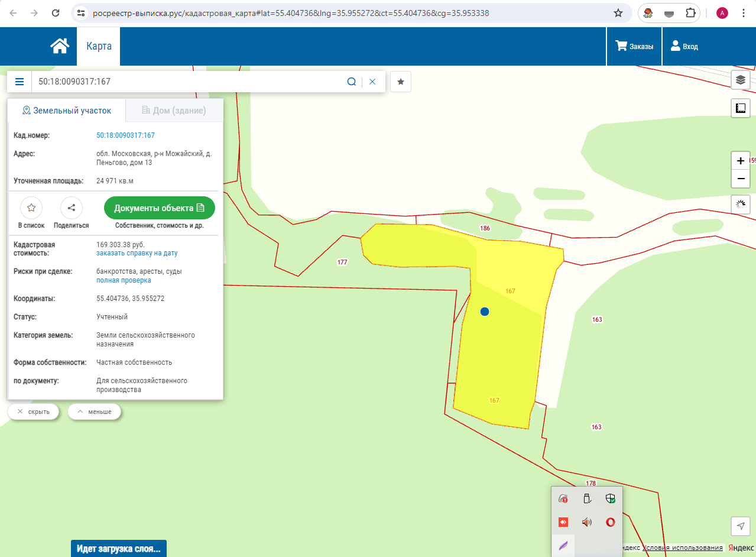Open the map layers selector
This screenshot has height=557, width=756.
(741, 80)
